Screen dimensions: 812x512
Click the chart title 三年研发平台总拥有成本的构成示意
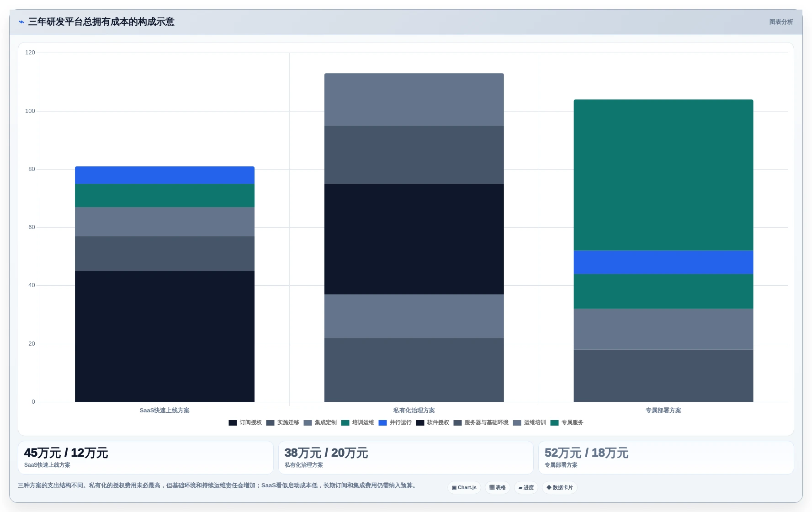click(101, 22)
